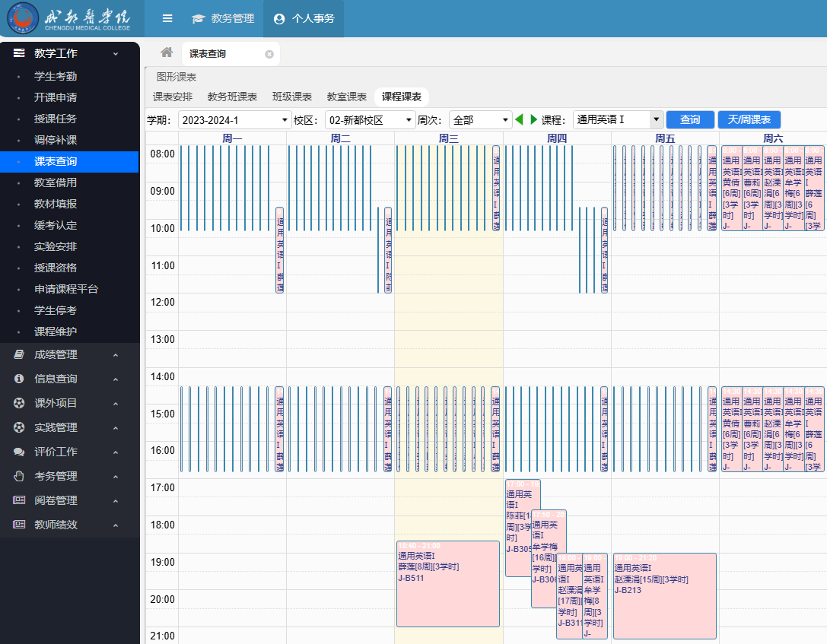Click the green next week arrow
This screenshot has height=644, width=827.
[x=534, y=119]
